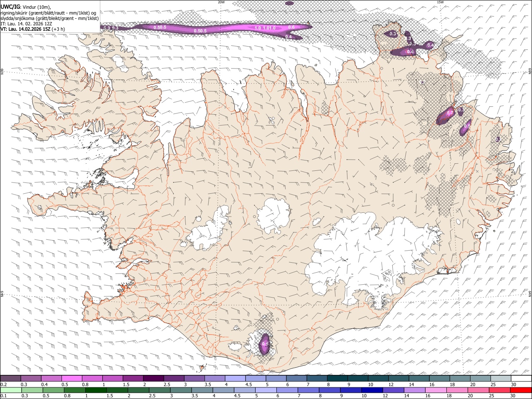
Task: Select the dark teal swatch labeled 8 in snow scale
Action: point(337,379)
